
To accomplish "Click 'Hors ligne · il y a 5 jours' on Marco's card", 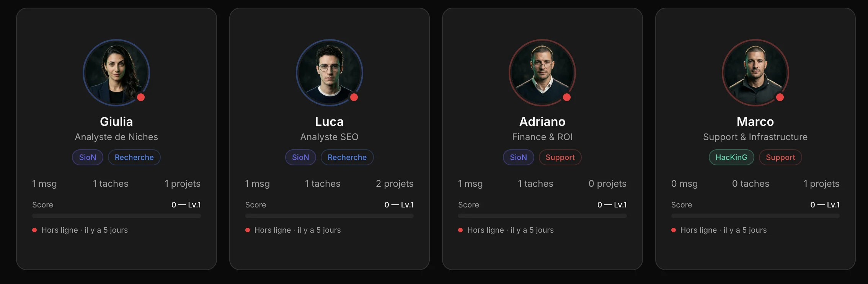I will click(x=723, y=230).
